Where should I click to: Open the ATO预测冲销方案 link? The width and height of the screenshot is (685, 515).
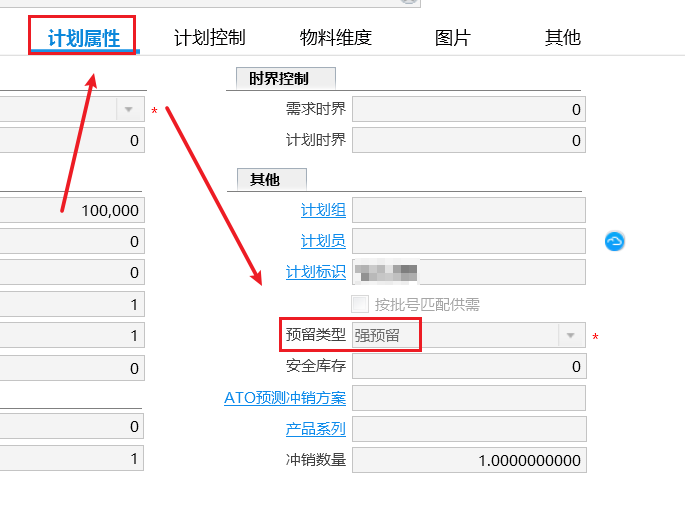pos(285,398)
